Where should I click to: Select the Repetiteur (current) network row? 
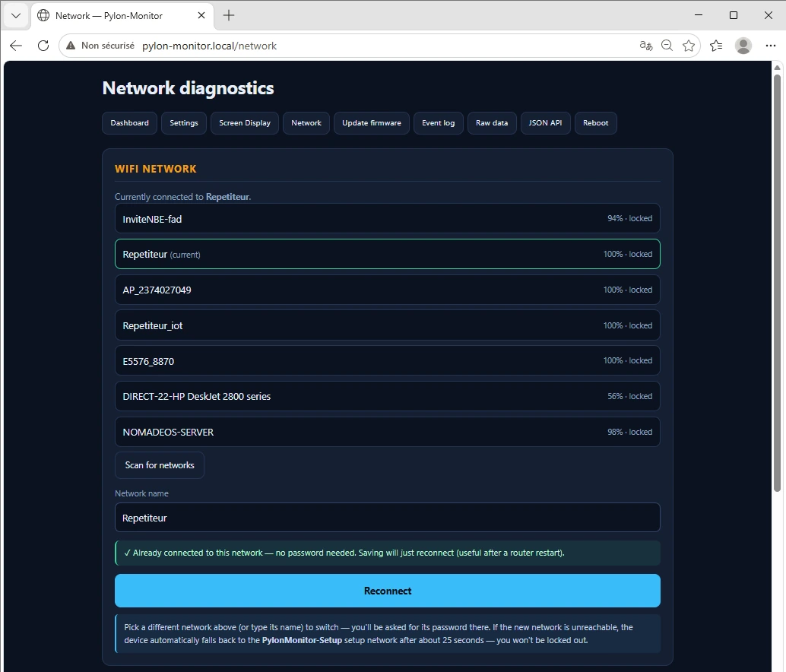[x=388, y=254]
